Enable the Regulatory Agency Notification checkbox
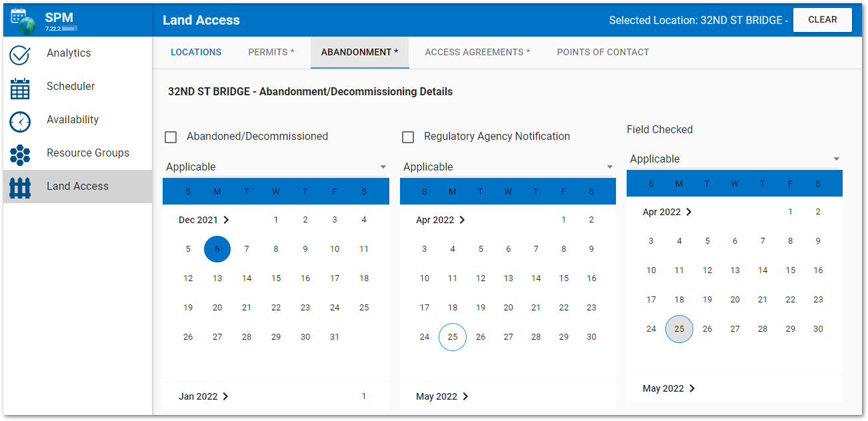 click(x=408, y=137)
